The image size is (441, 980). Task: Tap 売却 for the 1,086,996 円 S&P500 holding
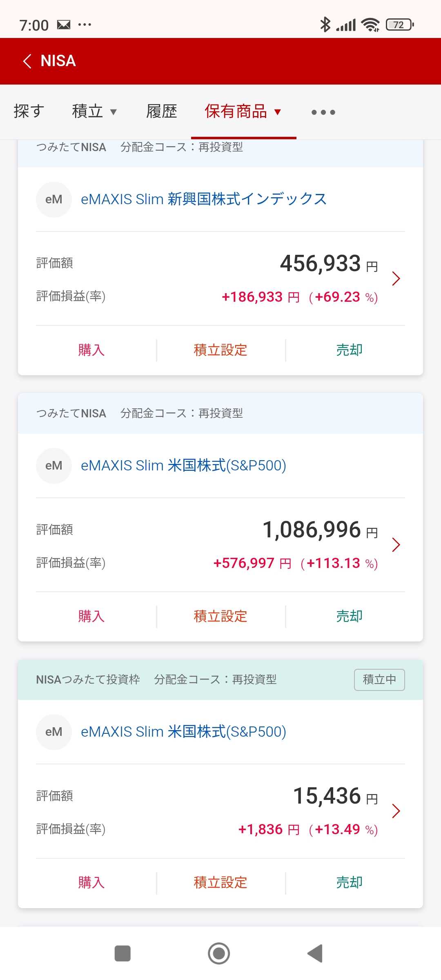349,616
